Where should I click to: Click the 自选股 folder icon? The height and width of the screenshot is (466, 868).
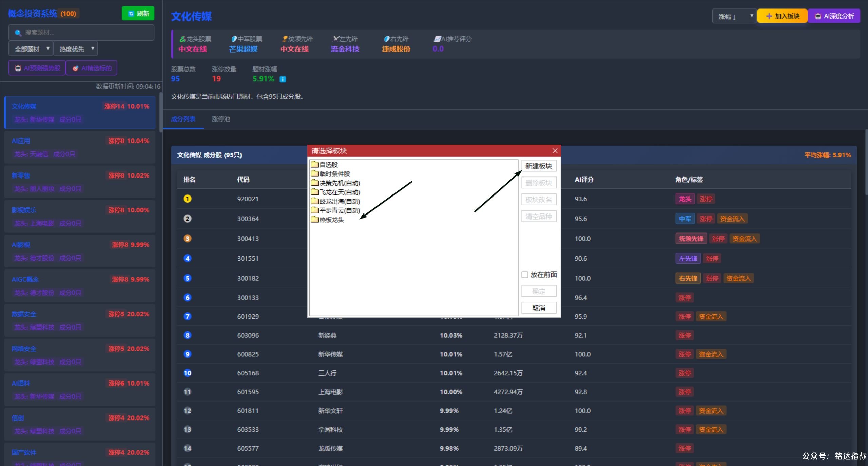(314, 165)
